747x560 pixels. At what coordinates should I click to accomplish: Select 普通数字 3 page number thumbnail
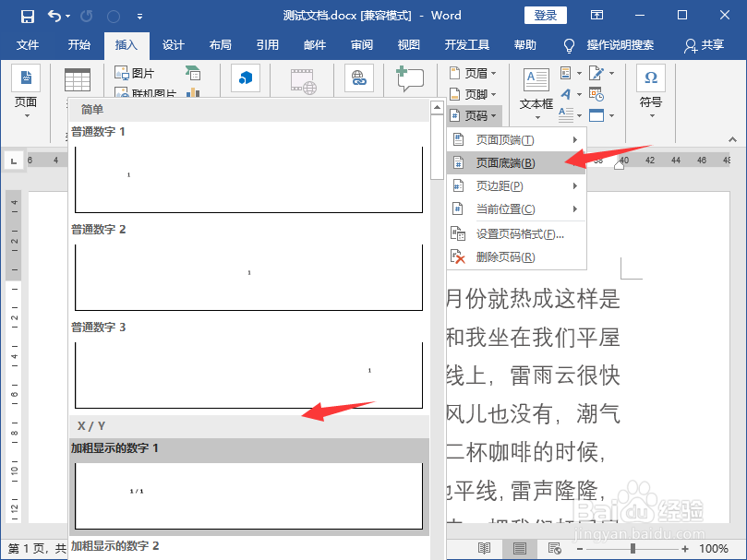pyautogui.click(x=248, y=375)
